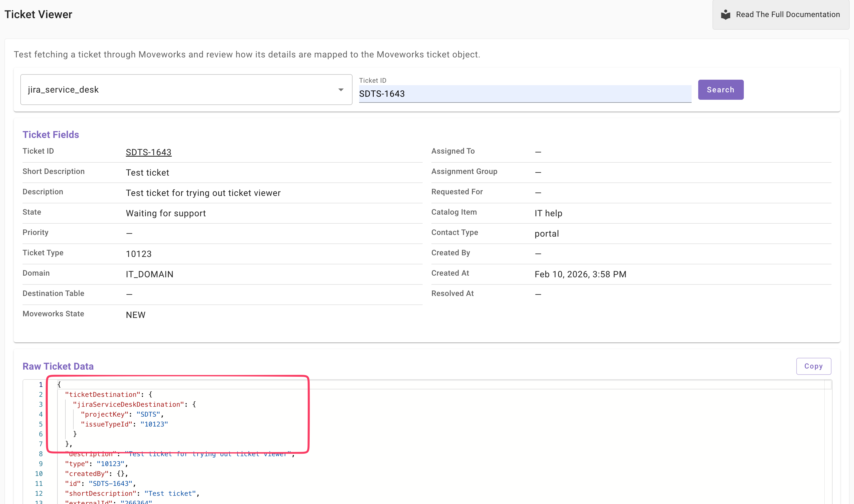Click the "SDTS" projectKey value in JSON
The width and height of the screenshot is (854, 504).
point(148,414)
